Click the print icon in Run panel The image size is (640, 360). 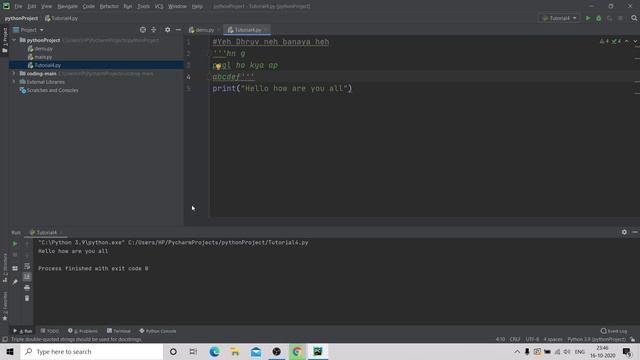27,288
